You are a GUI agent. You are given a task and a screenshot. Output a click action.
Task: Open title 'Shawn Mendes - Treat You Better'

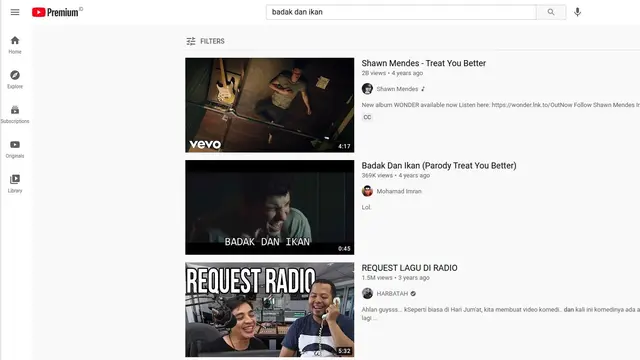(x=424, y=63)
